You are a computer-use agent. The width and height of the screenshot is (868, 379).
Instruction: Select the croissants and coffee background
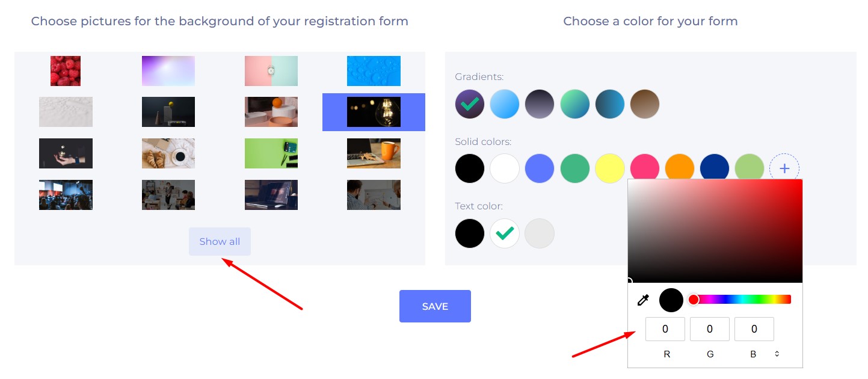(x=168, y=153)
